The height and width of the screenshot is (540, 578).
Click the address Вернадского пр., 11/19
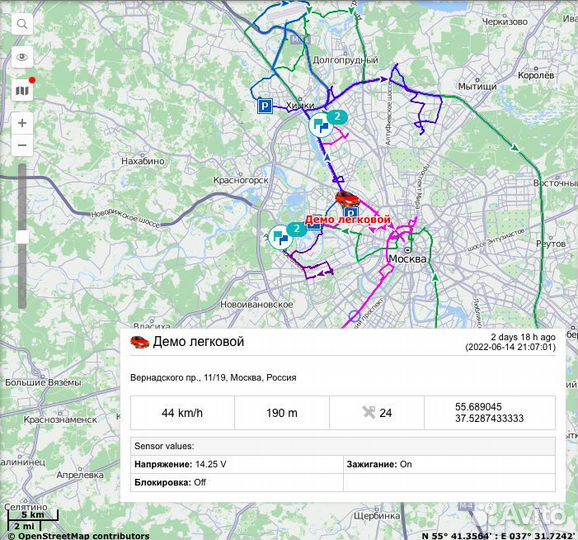point(213,378)
